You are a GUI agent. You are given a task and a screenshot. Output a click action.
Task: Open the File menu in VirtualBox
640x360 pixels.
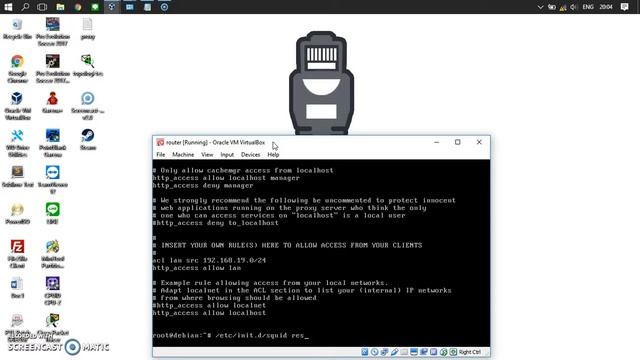pyautogui.click(x=160, y=155)
